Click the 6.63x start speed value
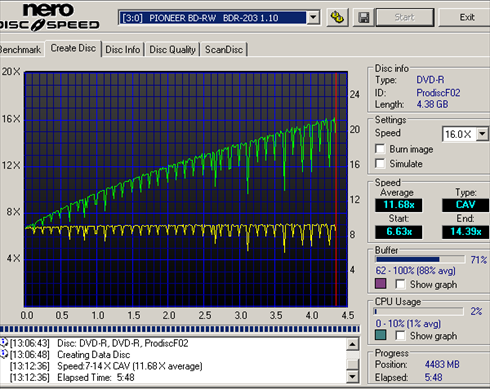This screenshot has height=389, width=490. tap(399, 232)
